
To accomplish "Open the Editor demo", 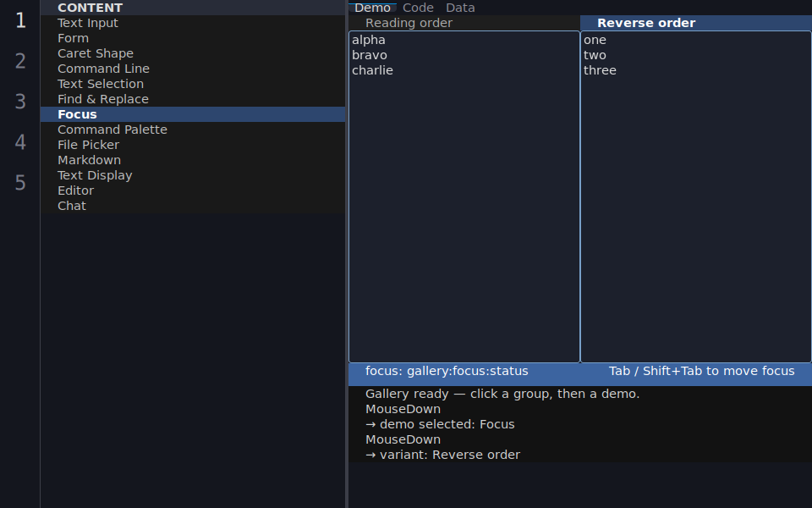I will [193, 190].
